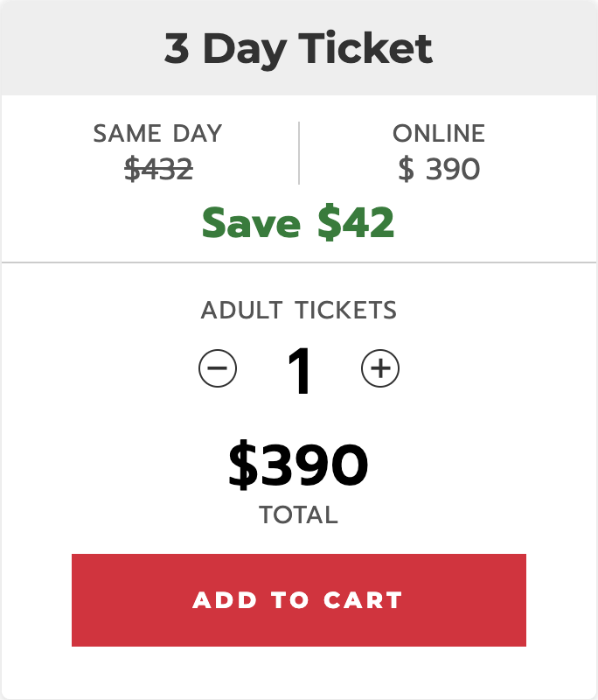Add the 3 Day Ticket to cart

coord(299,600)
